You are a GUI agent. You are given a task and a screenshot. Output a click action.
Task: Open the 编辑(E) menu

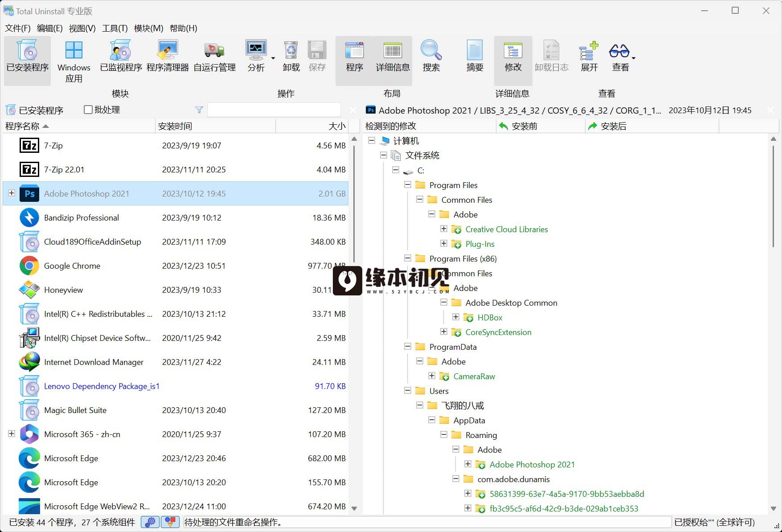point(49,28)
